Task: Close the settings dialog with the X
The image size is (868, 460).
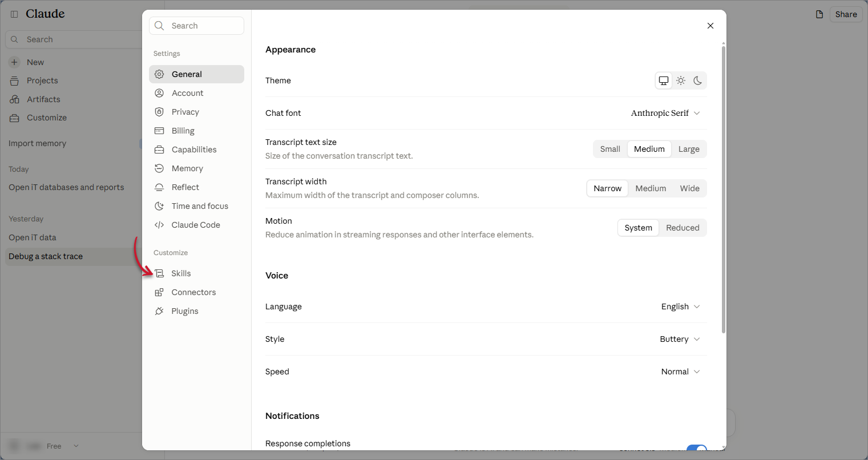Action: [x=710, y=26]
